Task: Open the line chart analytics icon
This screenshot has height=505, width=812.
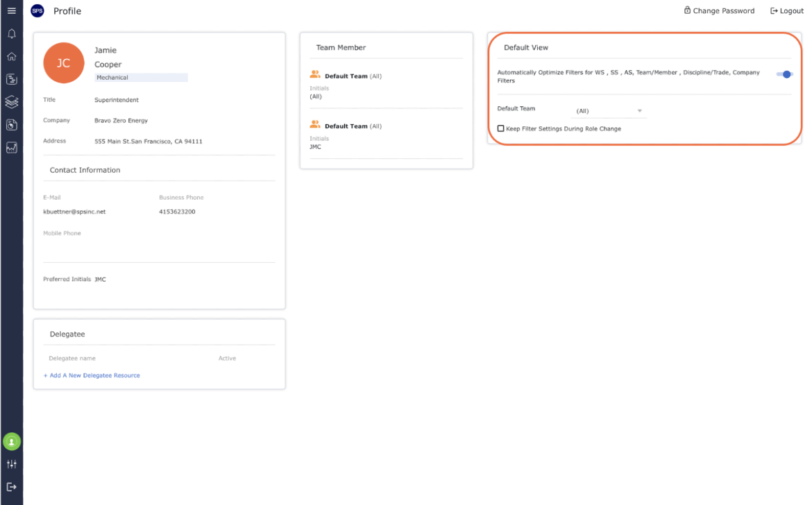Action: coord(11,148)
